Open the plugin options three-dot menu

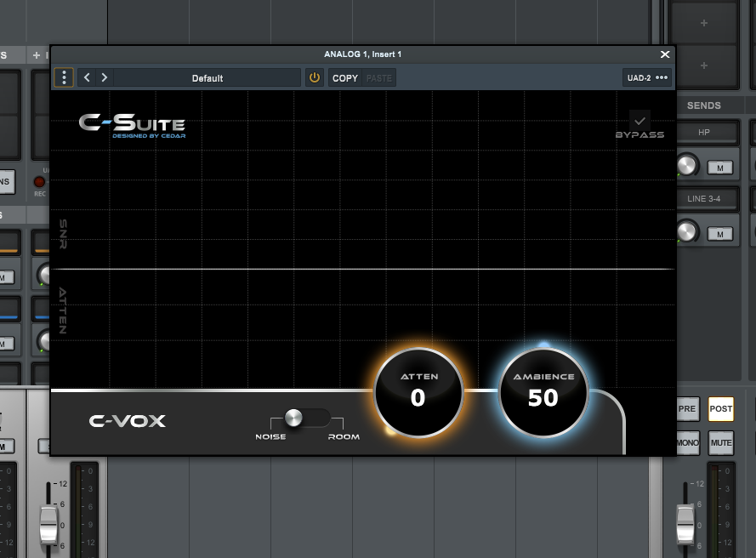(64, 77)
